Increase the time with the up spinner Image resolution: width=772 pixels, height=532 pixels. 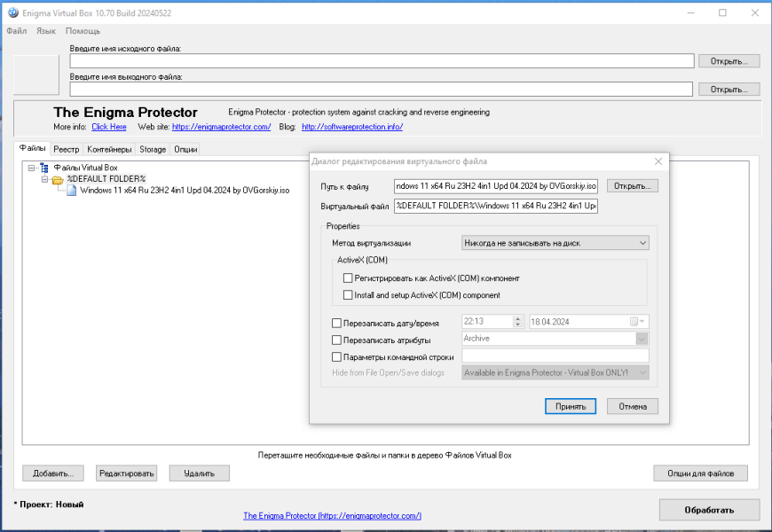[517, 318]
